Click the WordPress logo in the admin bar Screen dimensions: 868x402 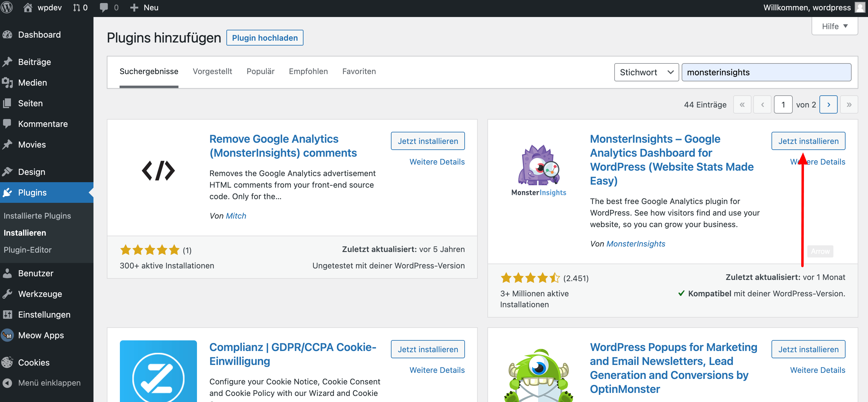point(7,7)
